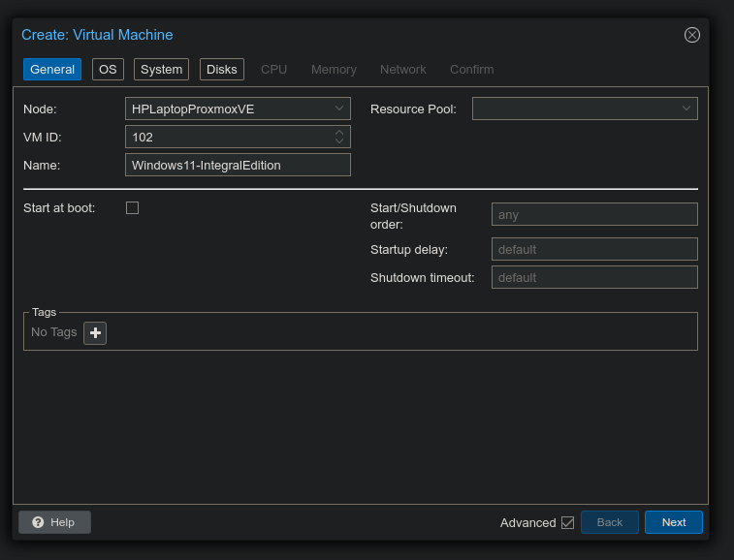Select the General tab
This screenshot has width=734, height=560.
52,70
